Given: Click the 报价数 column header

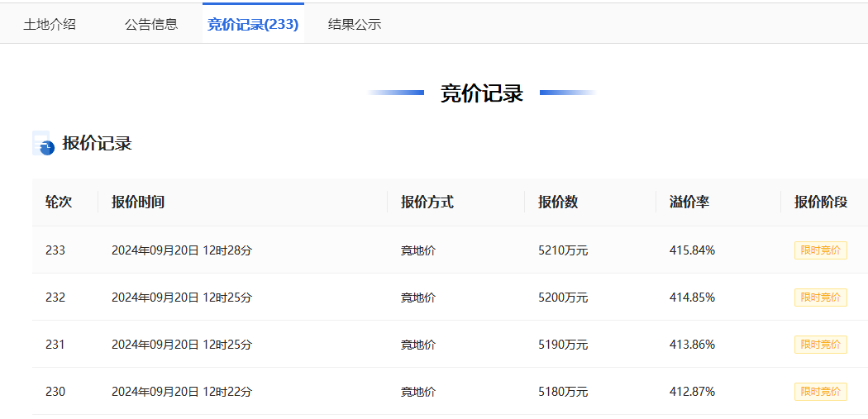Looking at the screenshot, I should (x=558, y=202).
